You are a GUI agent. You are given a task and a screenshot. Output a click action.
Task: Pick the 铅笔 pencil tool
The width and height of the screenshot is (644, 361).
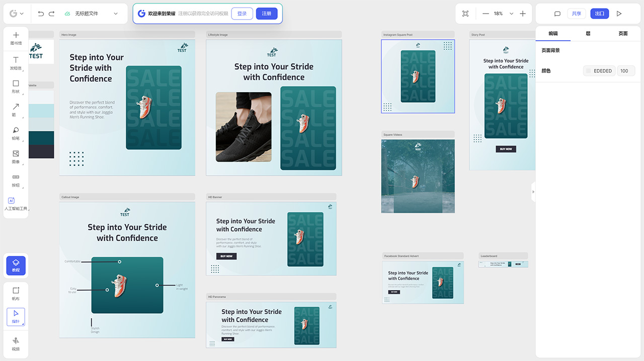(x=16, y=130)
